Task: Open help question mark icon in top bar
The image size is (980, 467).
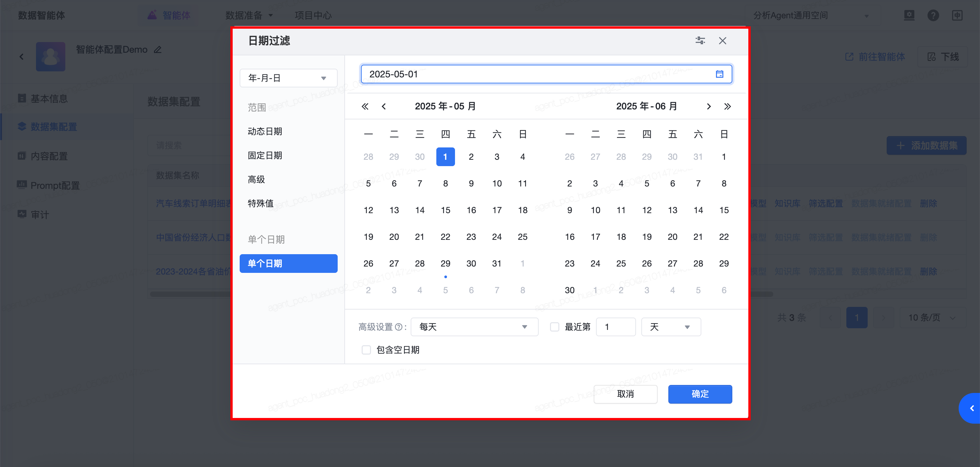Action: (933, 16)
